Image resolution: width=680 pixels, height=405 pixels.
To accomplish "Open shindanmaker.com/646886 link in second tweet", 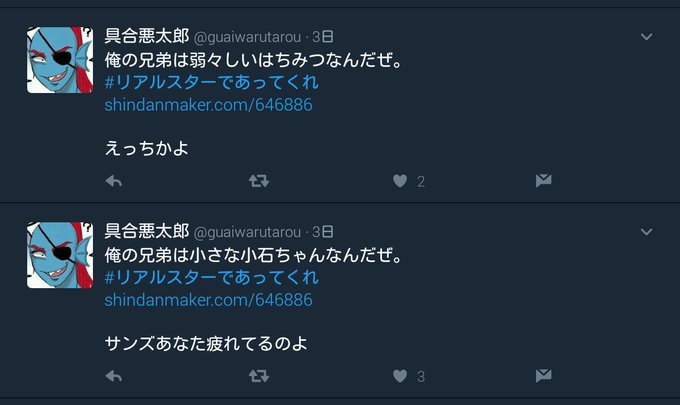I will [208, 300].
